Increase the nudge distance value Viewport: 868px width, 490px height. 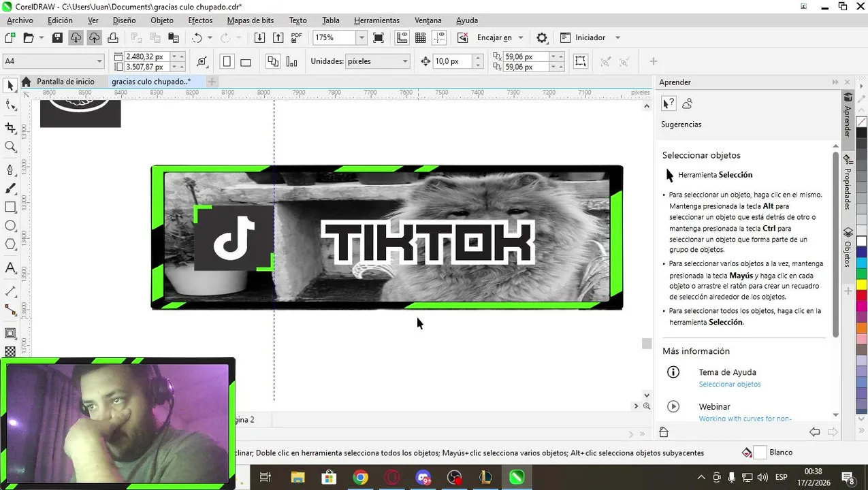point(478,58)
